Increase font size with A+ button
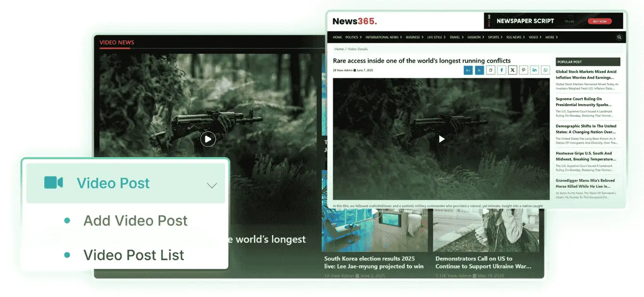The height and width of the screenshot is (297, 644). pyautogui.click(x=468, y=70)
